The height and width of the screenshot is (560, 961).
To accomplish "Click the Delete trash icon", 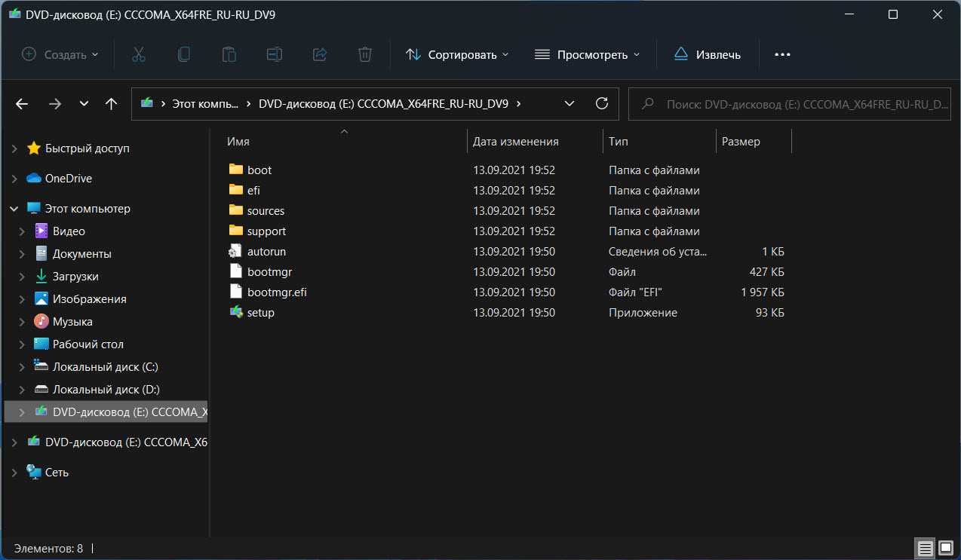I will click(364, 54).
